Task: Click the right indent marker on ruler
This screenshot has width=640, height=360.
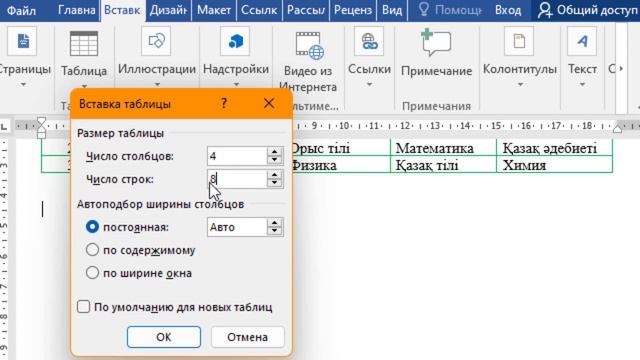Action: click(x=618, y=128)
